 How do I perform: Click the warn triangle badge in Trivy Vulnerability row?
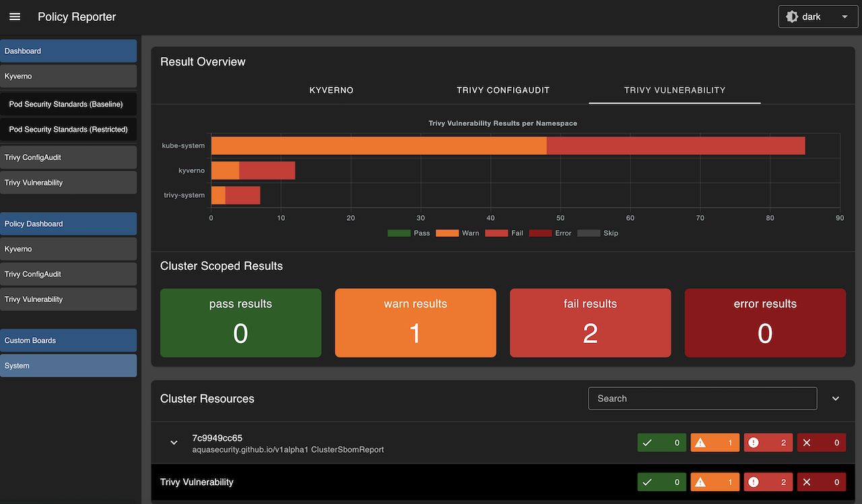pos(715,482)
